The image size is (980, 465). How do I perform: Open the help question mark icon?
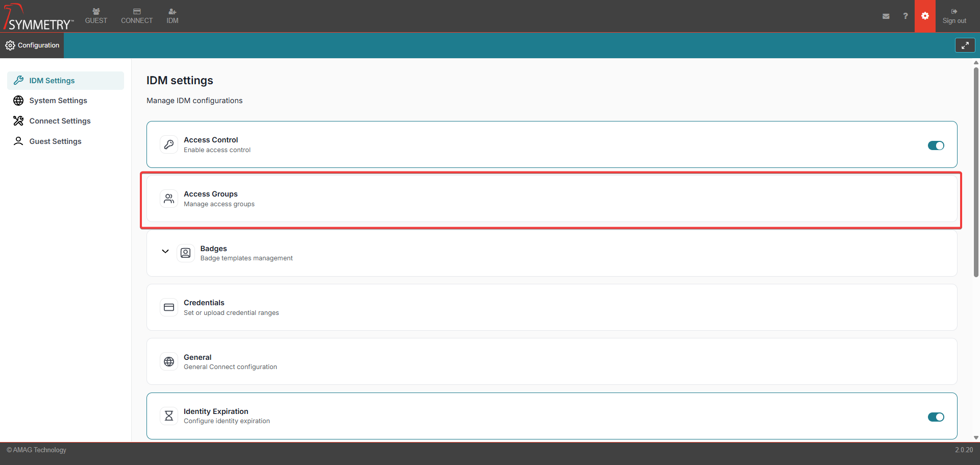[905, 16]
